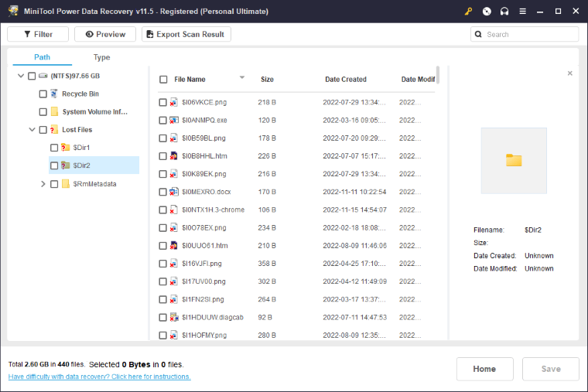Click the Recycle Bin icon in tree
This screenshot has height=392, width=588.
[x=54, y=94]
